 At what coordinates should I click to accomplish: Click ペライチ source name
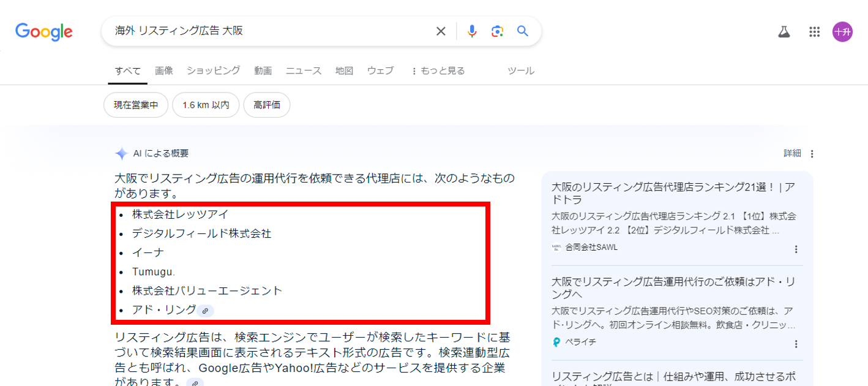(581, 342)
